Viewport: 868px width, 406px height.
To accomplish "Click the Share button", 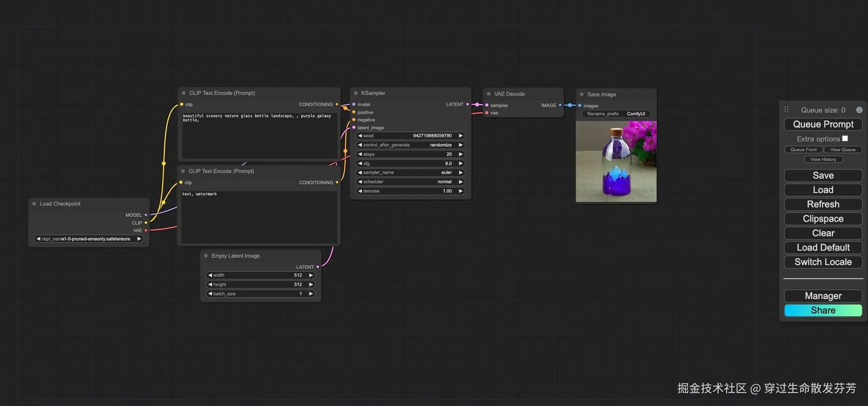I will point(823,310).
